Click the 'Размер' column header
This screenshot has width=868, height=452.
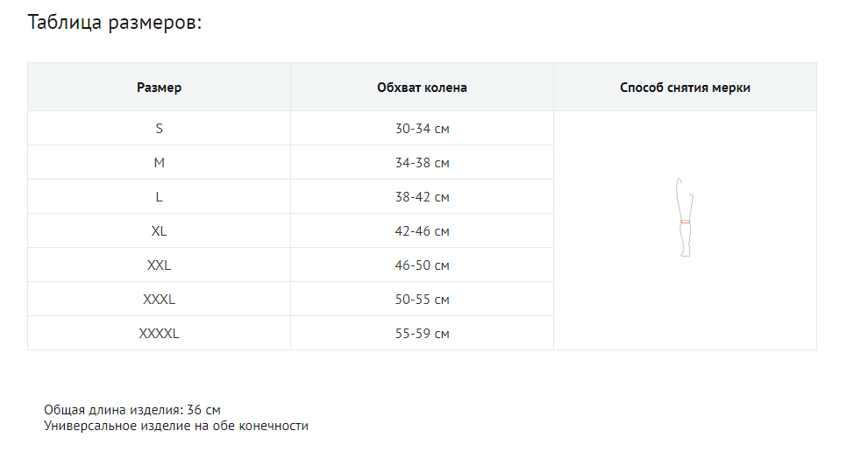click(x=160, y=88)
